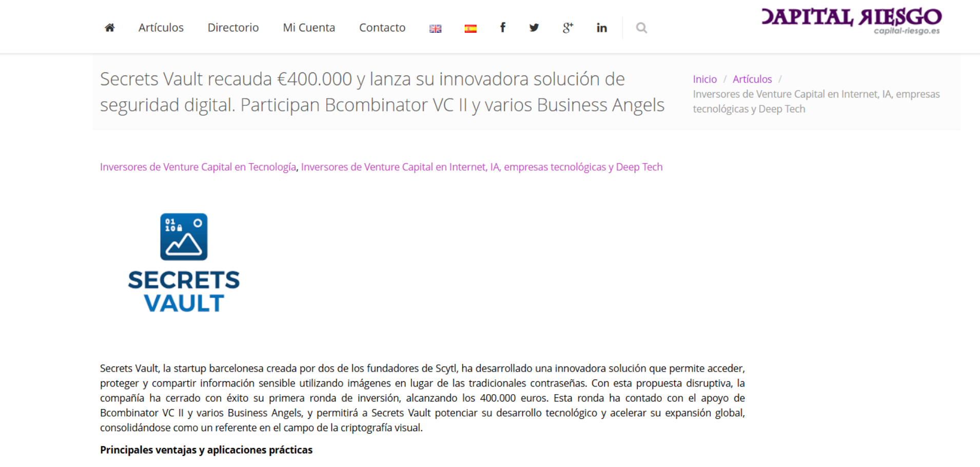Switch site language to English flag
Image resolution: width=980 pixels, height=467 pixels.
435,29
